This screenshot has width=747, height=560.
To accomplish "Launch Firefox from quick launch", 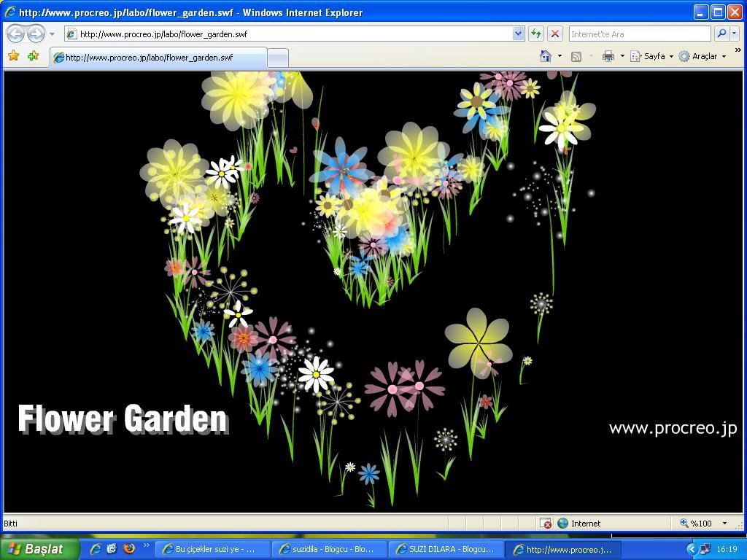I will point(128,548).
